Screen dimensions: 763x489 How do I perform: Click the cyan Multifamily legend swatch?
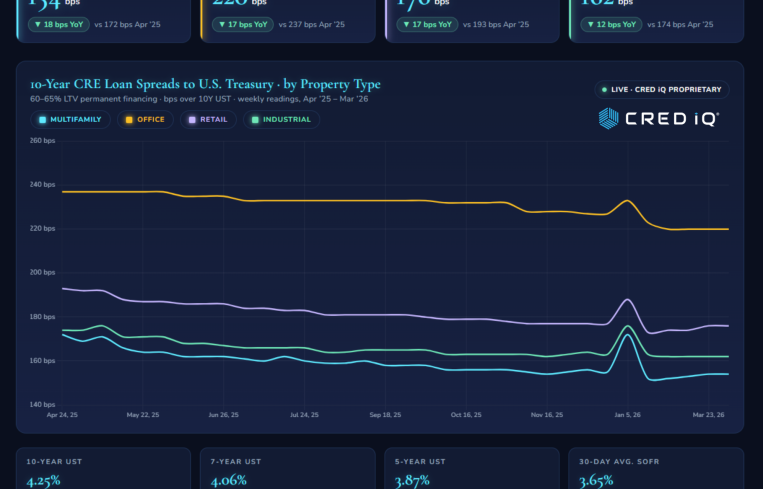42,120
